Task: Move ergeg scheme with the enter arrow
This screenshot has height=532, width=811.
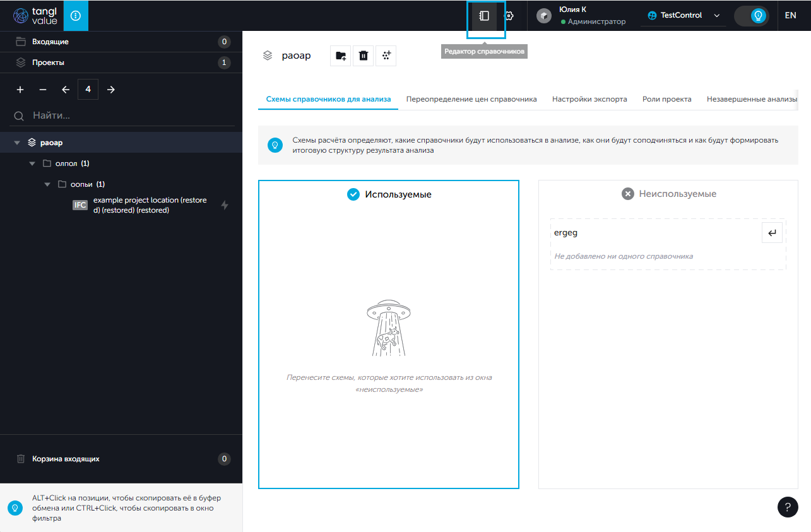Action: coord(772,233)
